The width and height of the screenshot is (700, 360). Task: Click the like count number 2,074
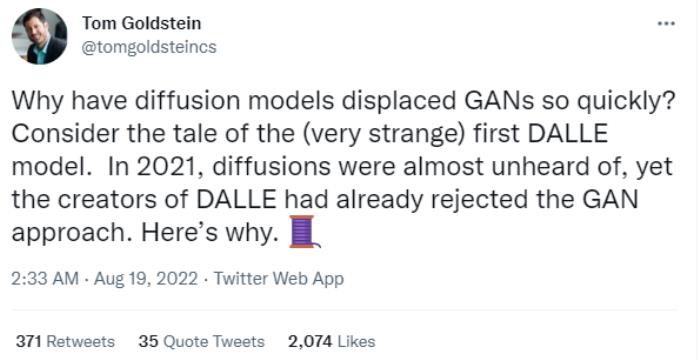click(310, 342)
